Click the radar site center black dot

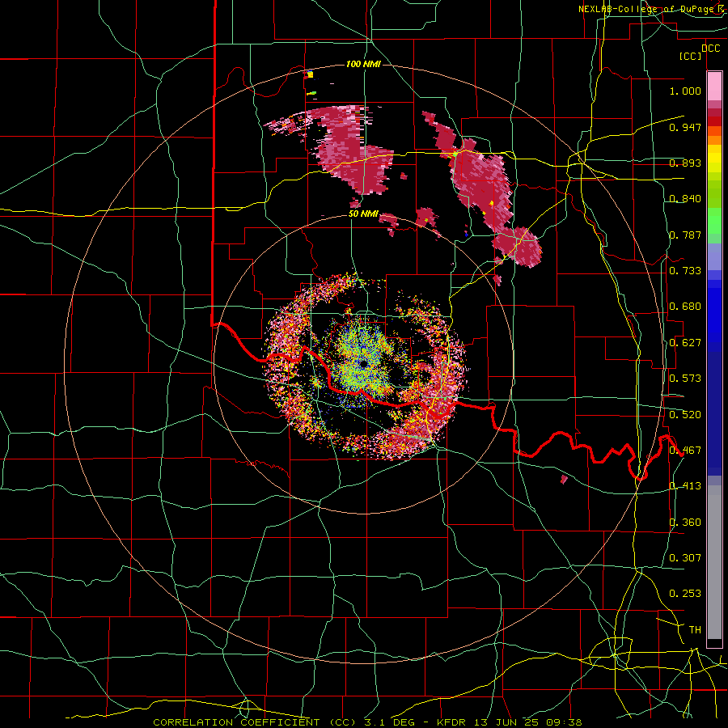point(363,363)
